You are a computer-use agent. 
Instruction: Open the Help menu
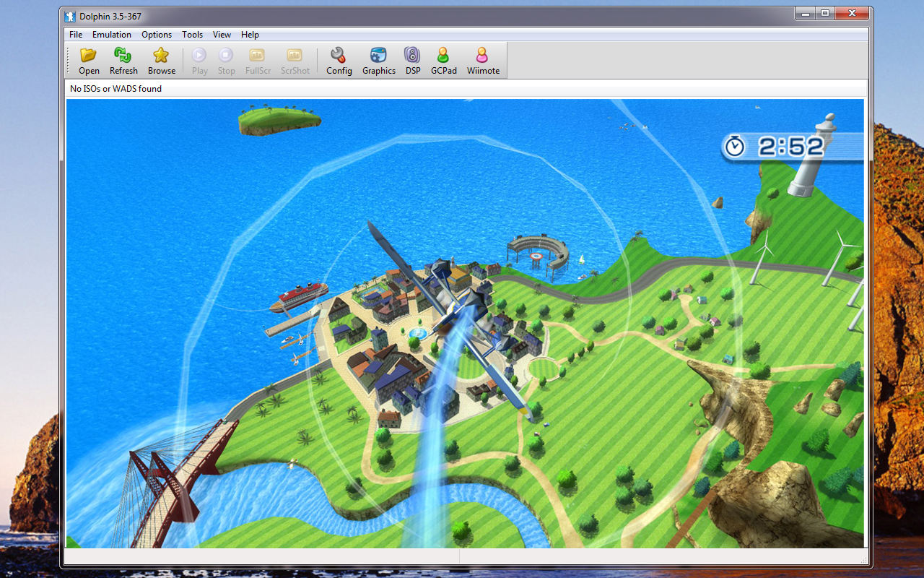(x=250, y=35)
